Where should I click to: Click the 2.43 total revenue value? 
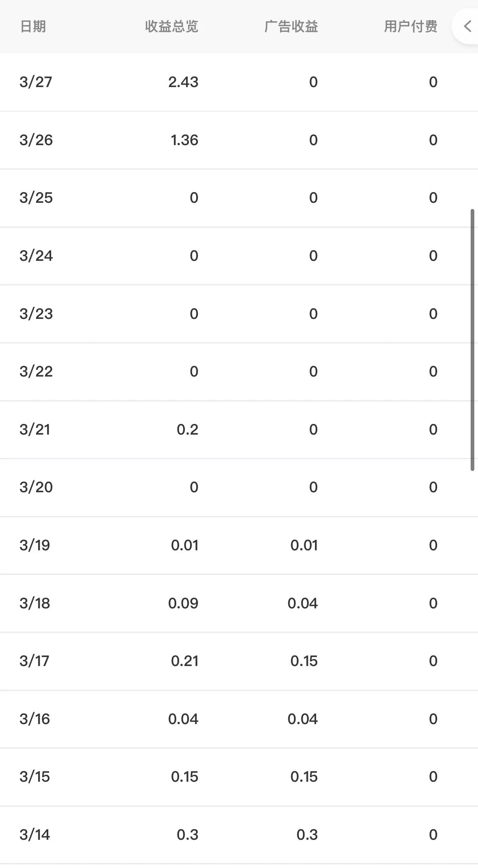point(183,82)
